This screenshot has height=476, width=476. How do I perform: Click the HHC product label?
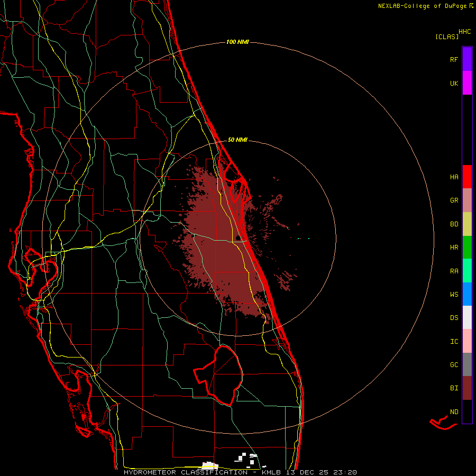(465, 32)
